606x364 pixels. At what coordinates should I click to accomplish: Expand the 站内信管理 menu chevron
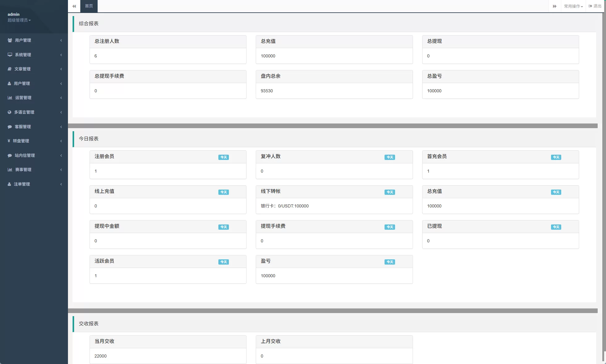coord(61,155)
